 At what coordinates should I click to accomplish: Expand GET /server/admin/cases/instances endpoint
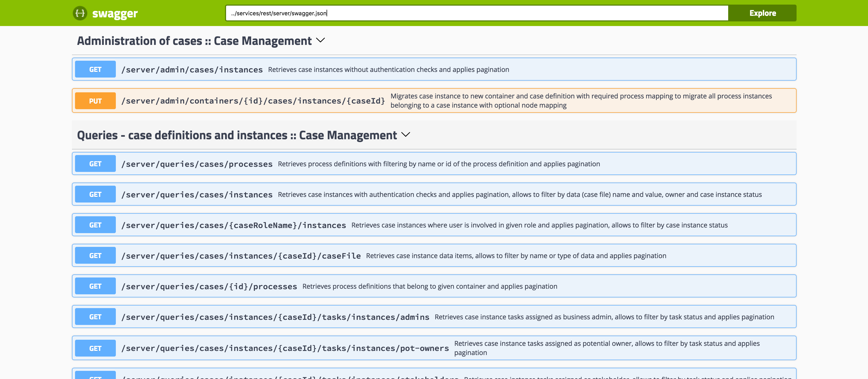pos(192,69)
